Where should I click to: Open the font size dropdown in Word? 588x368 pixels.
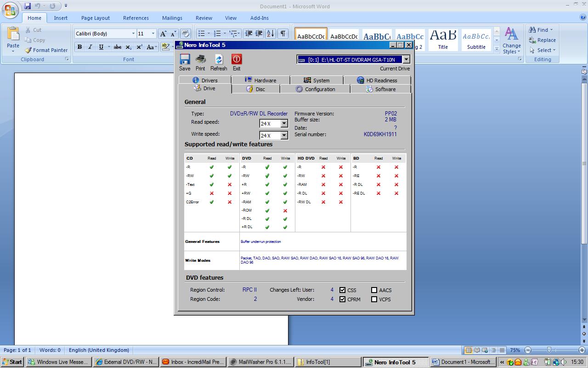coord(153,34)
